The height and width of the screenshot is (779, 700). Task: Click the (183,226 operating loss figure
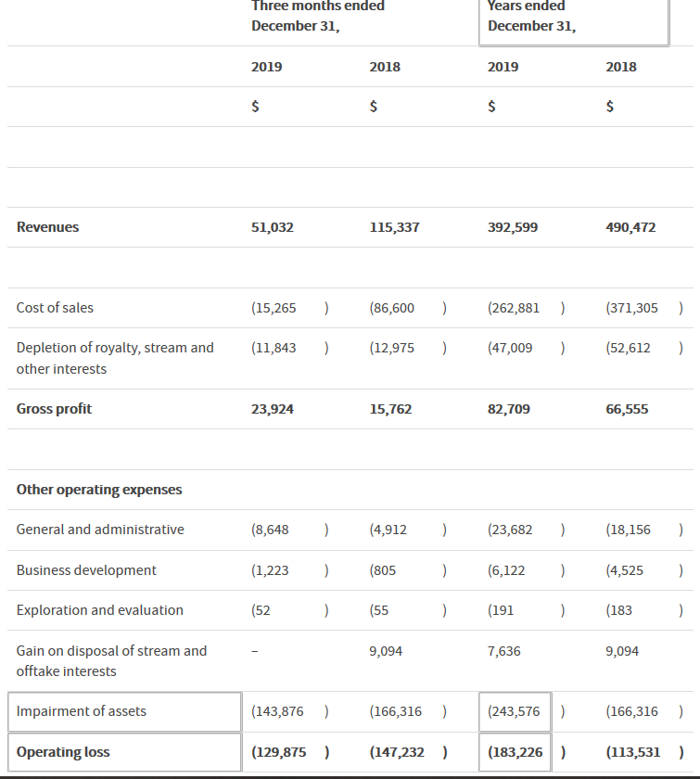pos(515,752)
